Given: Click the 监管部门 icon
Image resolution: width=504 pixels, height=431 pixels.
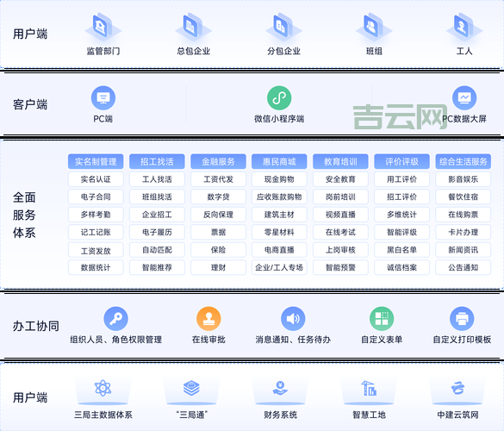Looking at the screenshot, I should pos(103,27).
